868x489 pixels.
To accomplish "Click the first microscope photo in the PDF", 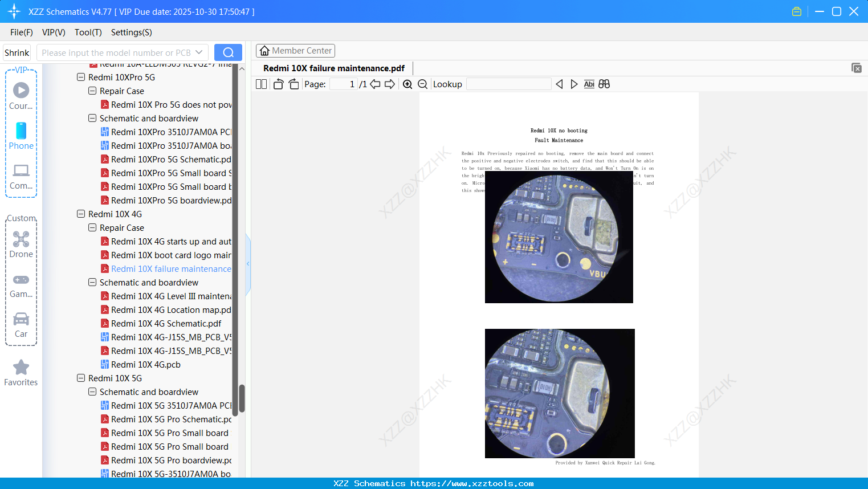I will tap(559, 237).
